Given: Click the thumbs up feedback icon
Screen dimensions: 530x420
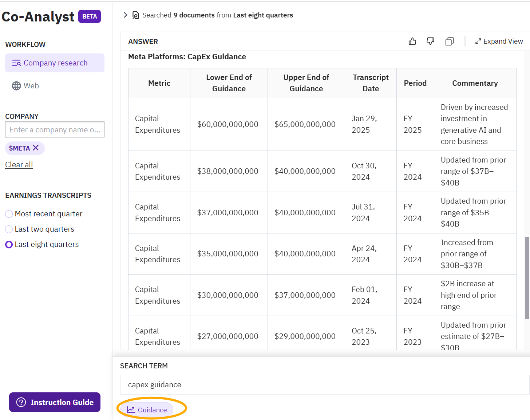Looking at the screenshot, I should click(412, 41).
